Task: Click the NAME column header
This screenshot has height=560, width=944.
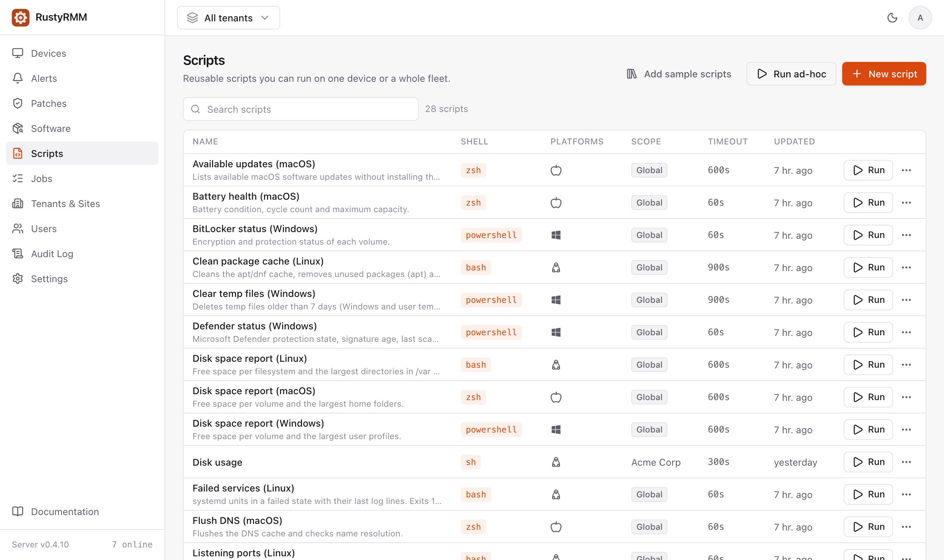Action: pyautogui.click(x=205, y=141)
